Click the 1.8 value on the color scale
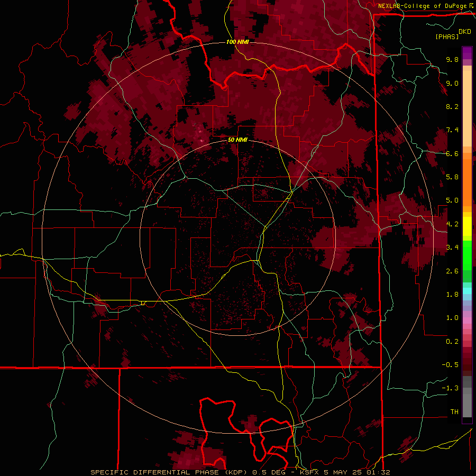The image size is (476, 476). point(452,295)
